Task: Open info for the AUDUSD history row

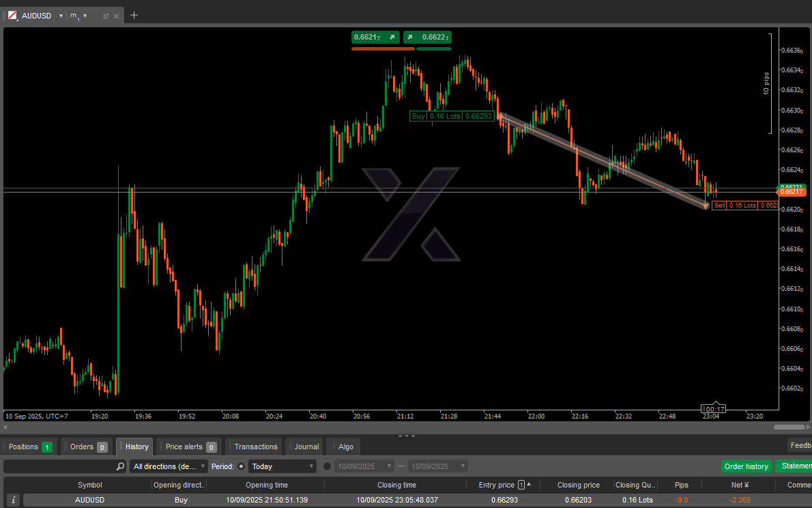Action: click(14, 500)
